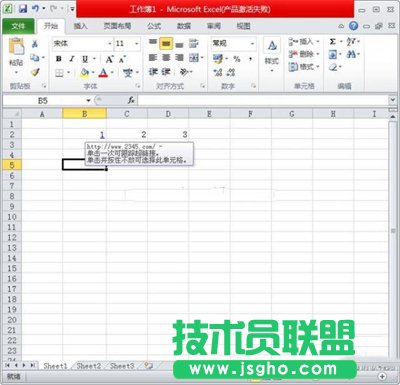Select the Sheet2 tab
The width and height of the screenshot is (400, 385).
coord(88,366)
